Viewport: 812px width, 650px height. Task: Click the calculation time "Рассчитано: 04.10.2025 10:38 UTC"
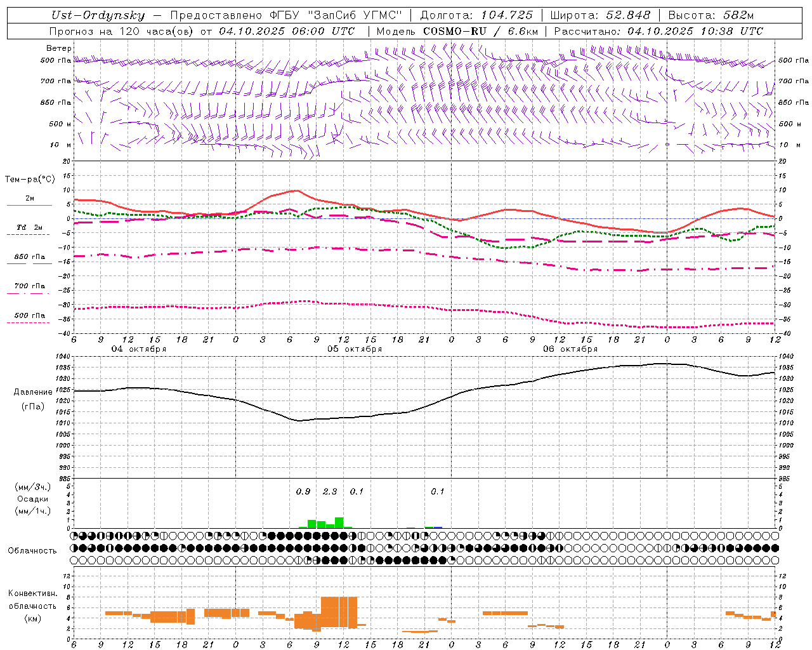pyautogui.click(x=658, y=31)
